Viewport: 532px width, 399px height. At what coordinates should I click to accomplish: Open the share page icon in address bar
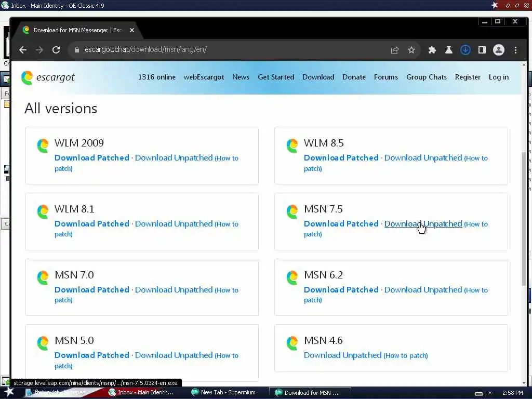tap(395, 50)
